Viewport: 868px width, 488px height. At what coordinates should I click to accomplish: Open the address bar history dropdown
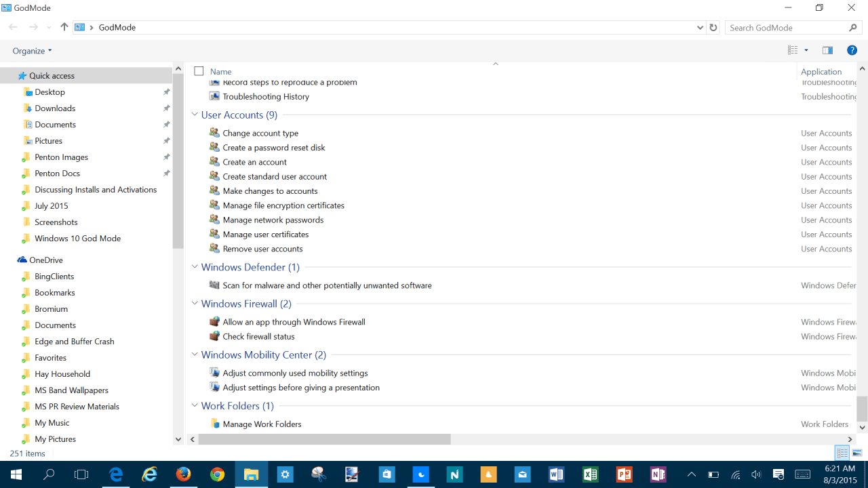click(x=700, y=28)
